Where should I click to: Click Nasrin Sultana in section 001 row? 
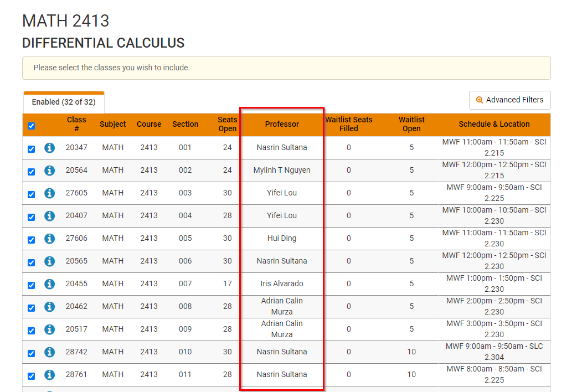282,147
